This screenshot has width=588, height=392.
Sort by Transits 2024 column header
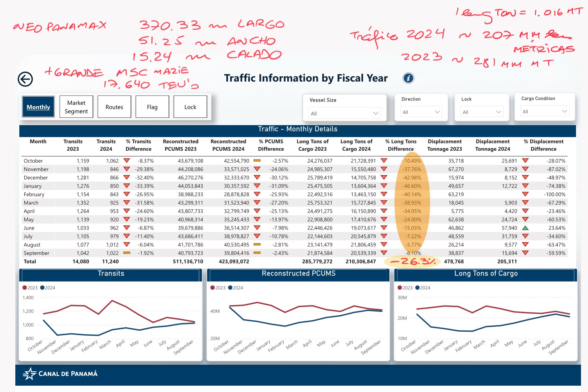coord(106,145)
